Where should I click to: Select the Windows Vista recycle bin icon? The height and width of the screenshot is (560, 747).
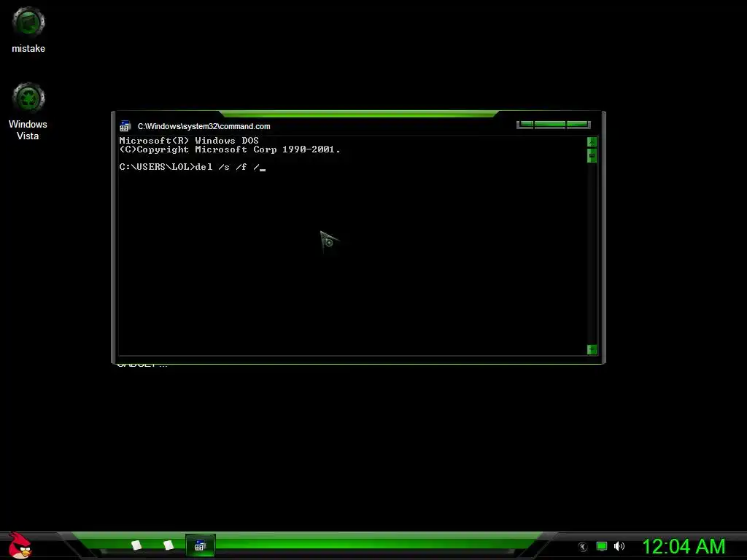tap(28, 112)
